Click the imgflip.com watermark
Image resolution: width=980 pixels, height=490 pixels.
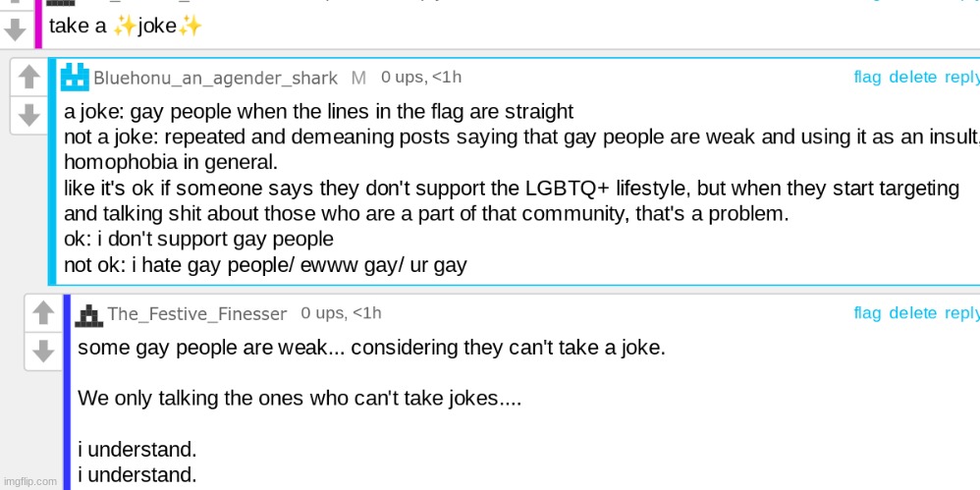point(30,481)
